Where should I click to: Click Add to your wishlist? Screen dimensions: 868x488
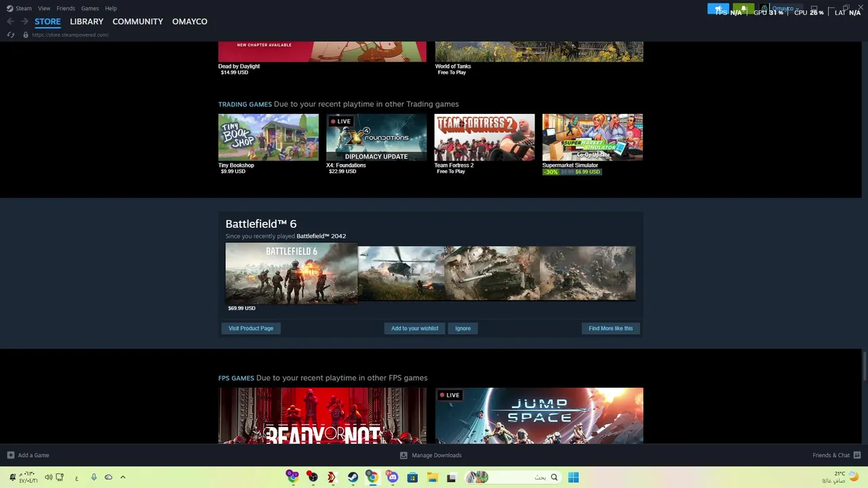click(x=414, y=328)
